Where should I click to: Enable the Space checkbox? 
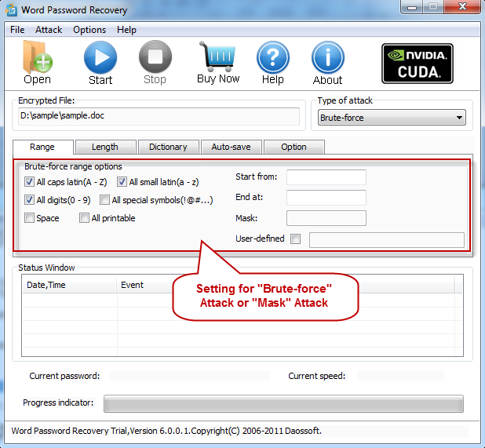(29, 217)
